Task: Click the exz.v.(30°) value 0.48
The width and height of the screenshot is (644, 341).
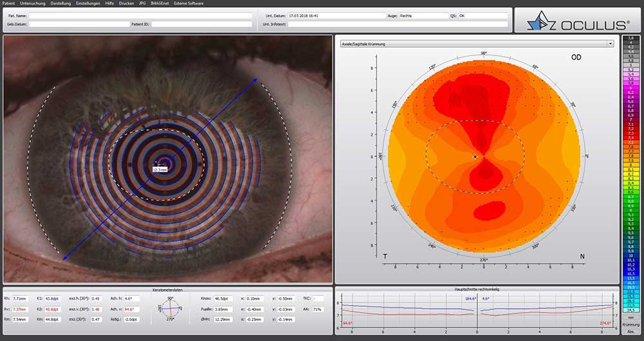Action: point(97,309)
